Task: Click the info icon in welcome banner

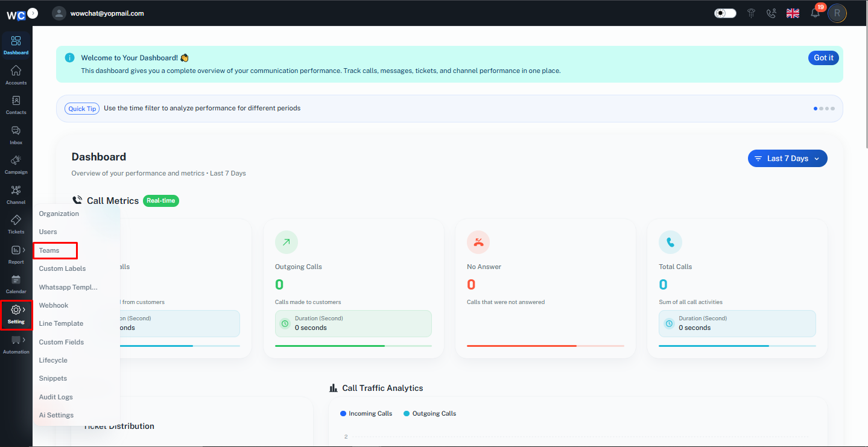Action: tap(70, 58)
